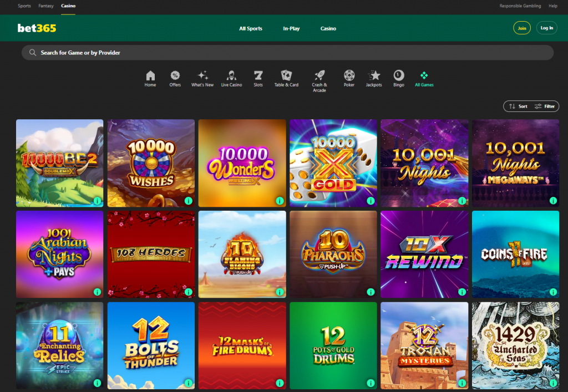Show info for 10,001 Nights Megaways
Screen dimensions: 568x392
553,201
